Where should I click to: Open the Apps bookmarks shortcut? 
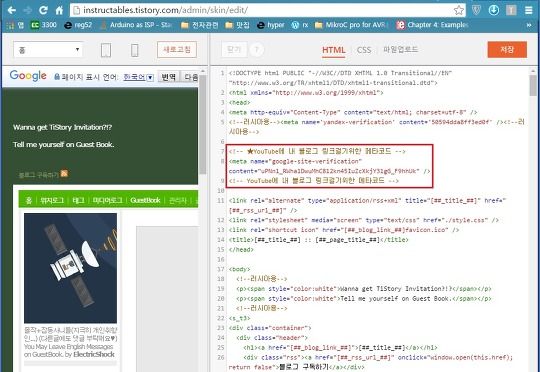[x=15, y=25]
